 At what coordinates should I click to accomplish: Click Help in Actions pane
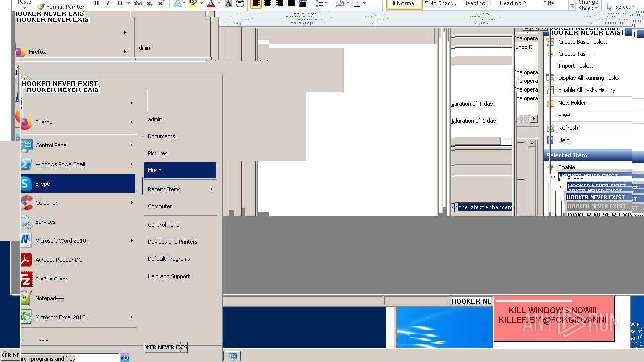[x=564, y=140]
